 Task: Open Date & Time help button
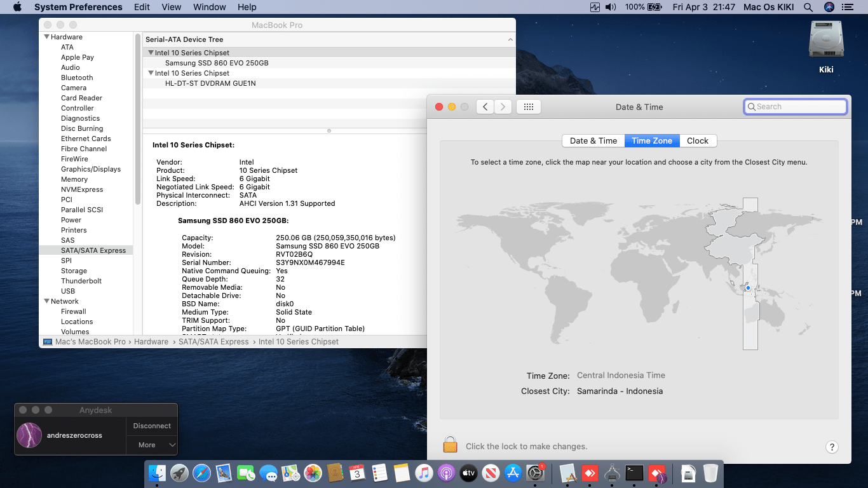tap(832, 447)
